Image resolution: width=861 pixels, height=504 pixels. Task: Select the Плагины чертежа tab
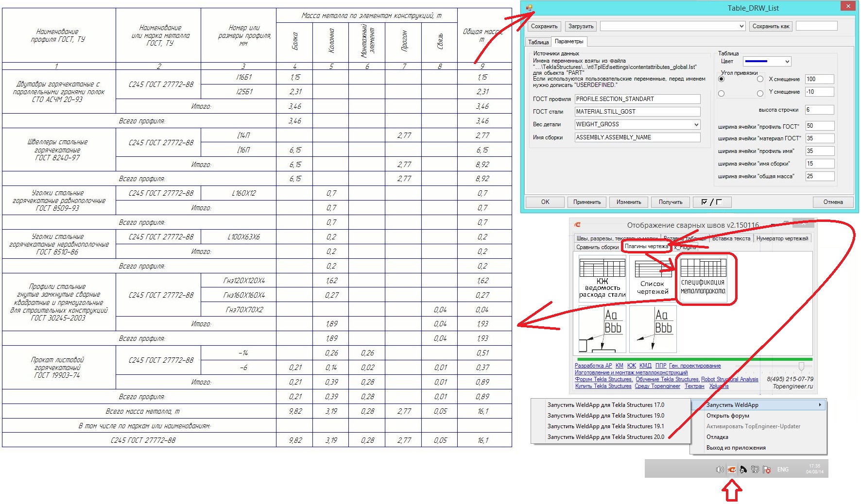pyautogui.click(x=647, y=247)
